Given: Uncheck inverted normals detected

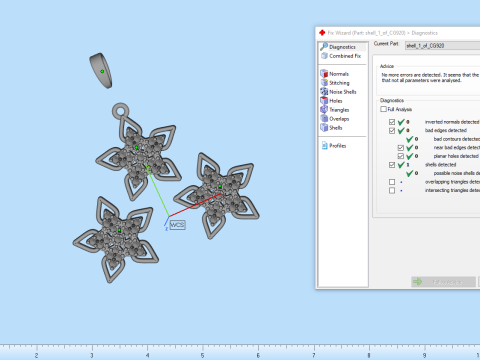Looking at the screenshot, I should click(392, 122).
